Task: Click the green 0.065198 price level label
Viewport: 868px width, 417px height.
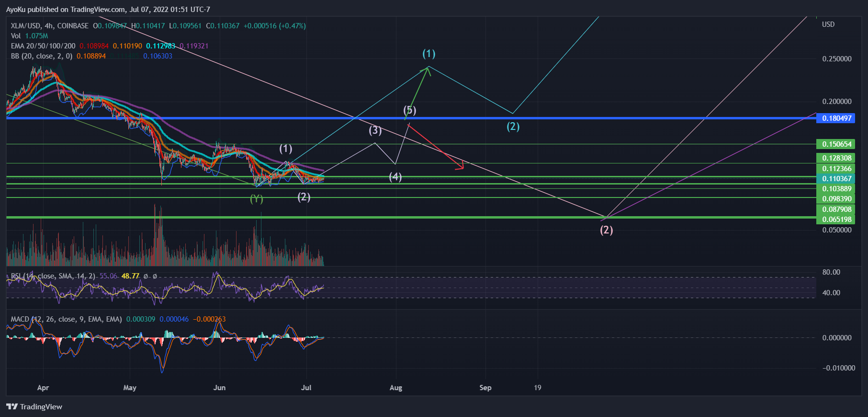Action: [x=835, y=220]
